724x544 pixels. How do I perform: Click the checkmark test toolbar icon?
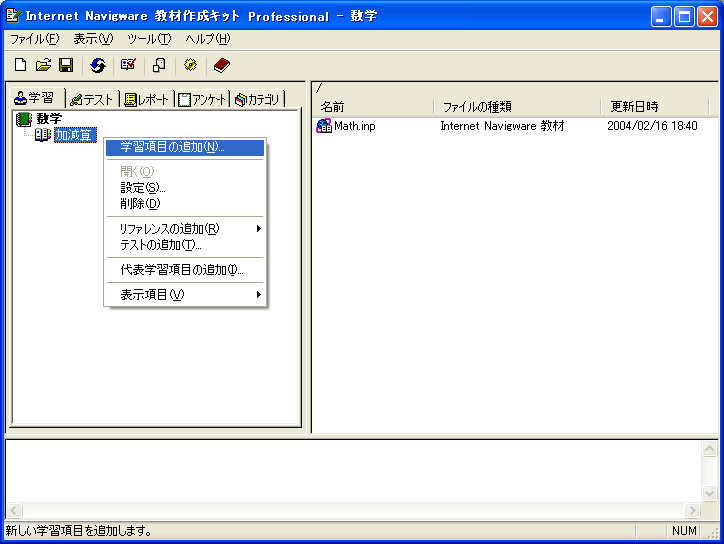click(128, 65)
